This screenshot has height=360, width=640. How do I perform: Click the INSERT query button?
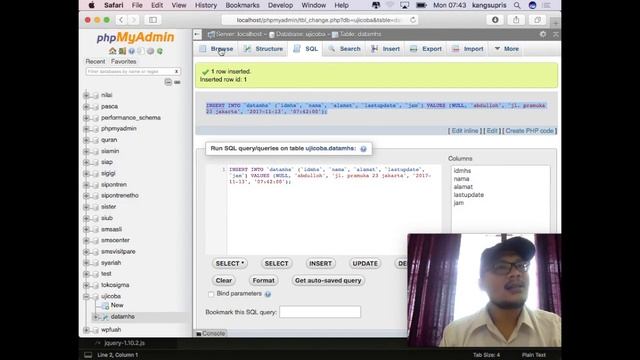[x=320, y=264]
